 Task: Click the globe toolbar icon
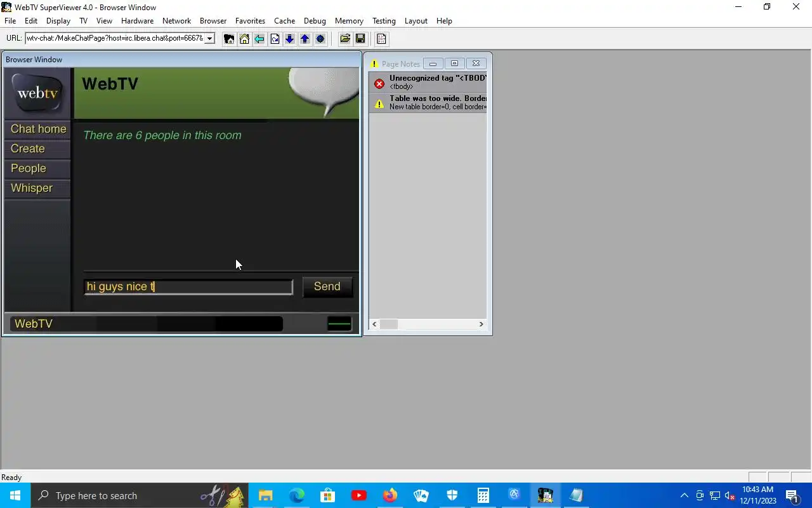click(320, 39)
